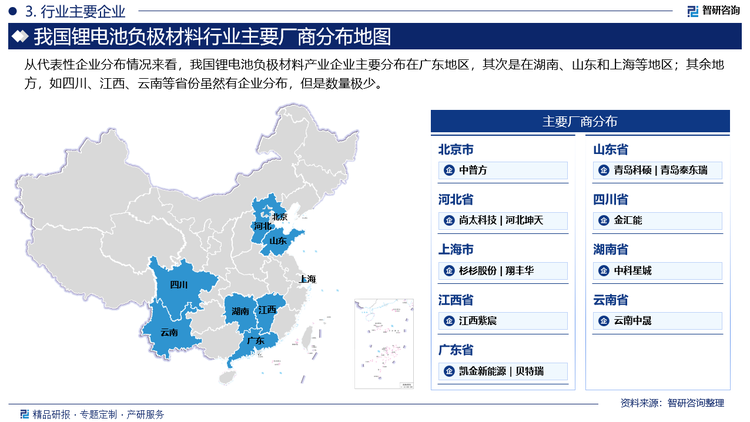Click the 江西紫宸 company entry
Viewport: 750px width, 422px height.
point(503,321)
